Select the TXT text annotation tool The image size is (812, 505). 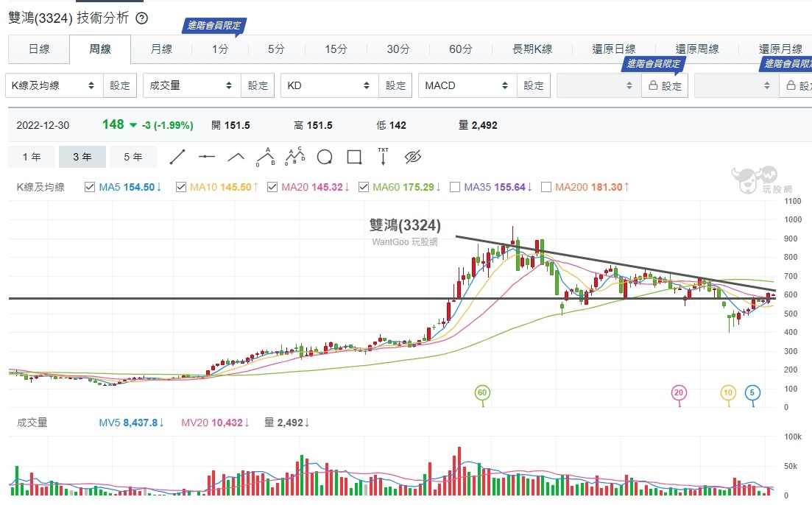[x=384, y=156]
